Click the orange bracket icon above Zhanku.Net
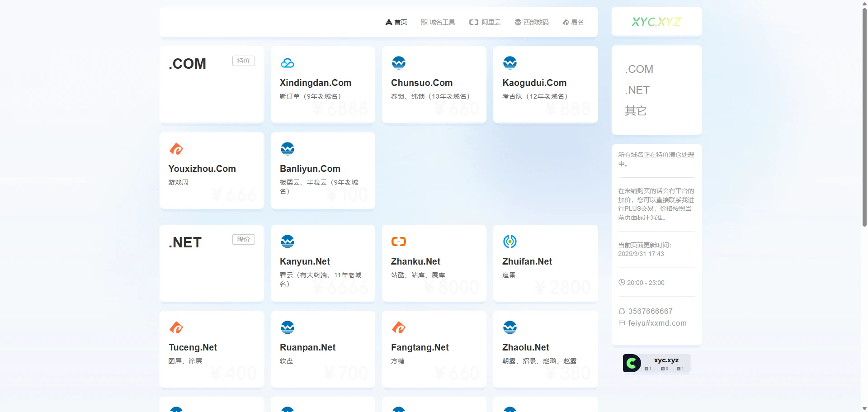The width and height of the screenshot is (868, 412). [398, 242]
